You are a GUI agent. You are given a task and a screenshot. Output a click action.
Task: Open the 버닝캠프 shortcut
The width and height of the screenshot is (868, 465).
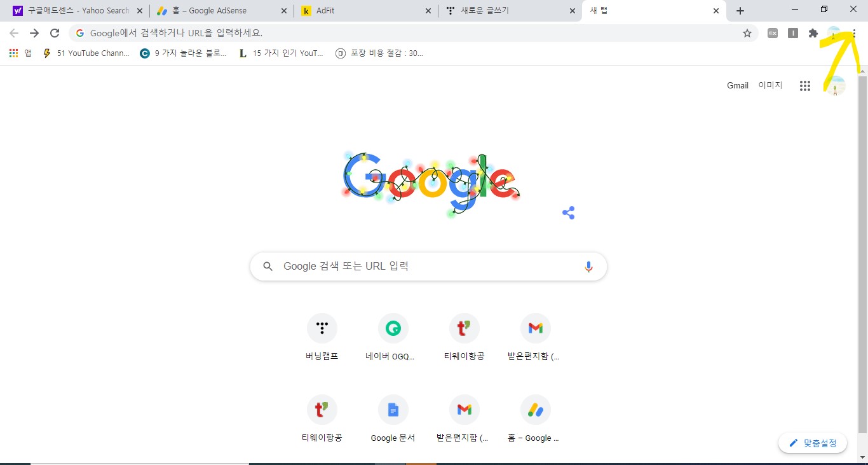[x=322, y=337]
